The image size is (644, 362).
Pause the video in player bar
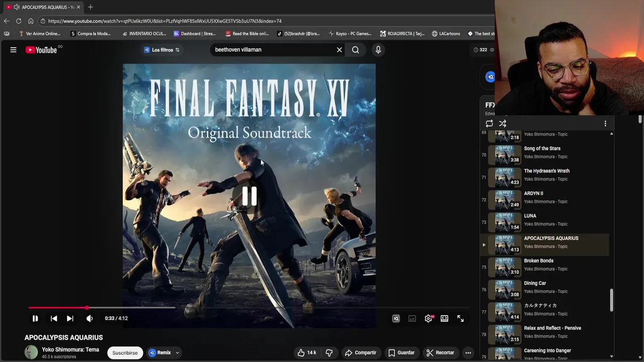(35, 318)
